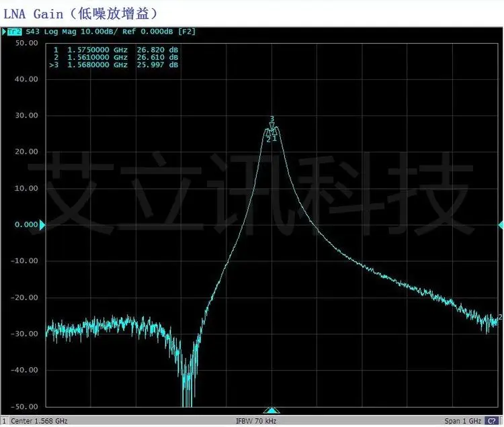Click the 26.820 dB marker 1 value
This screenshot has height=427, width=504.
point(157,50)
